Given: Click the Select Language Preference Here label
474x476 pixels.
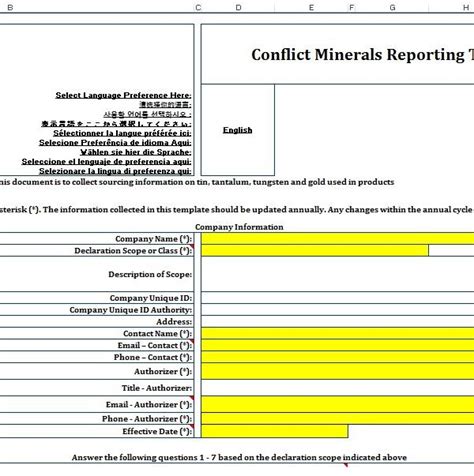Looking at the screenshot, I should click(123, 95).
